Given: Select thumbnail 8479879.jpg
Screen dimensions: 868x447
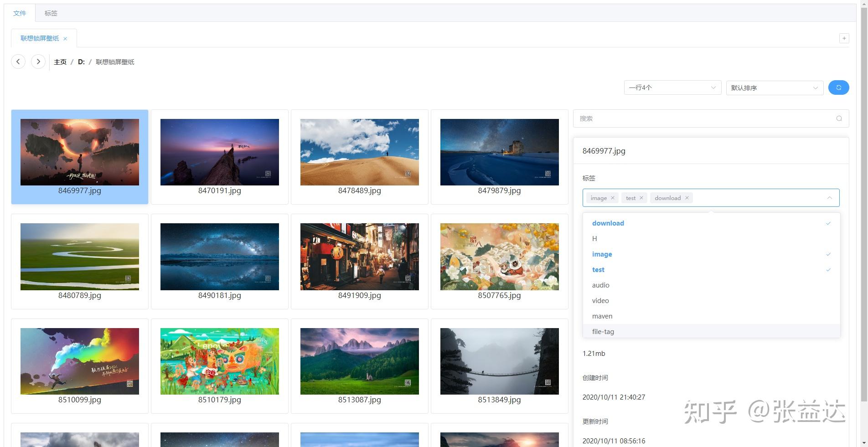Looking at the screenshot, I should (x=500, y=157).
